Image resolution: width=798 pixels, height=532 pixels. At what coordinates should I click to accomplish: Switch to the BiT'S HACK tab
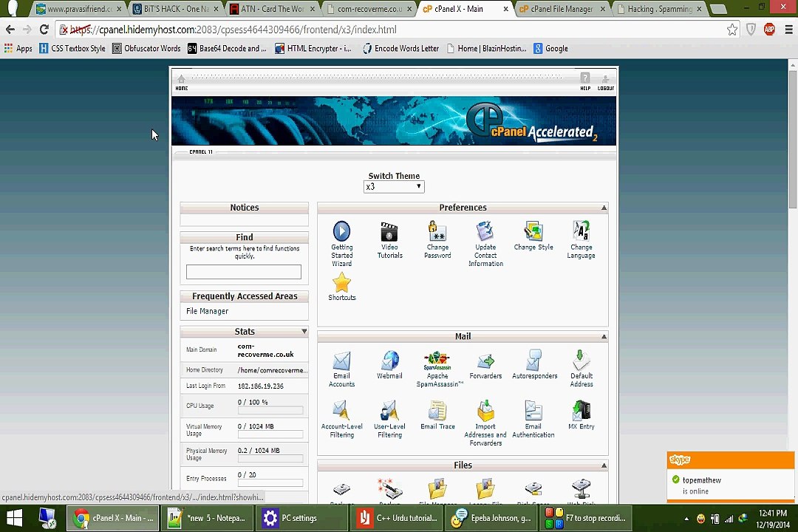(x=176, y=9)
